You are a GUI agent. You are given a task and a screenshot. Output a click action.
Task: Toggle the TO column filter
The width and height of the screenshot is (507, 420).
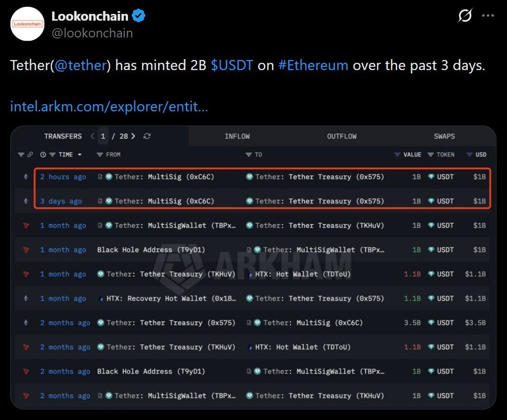(248, 155)
